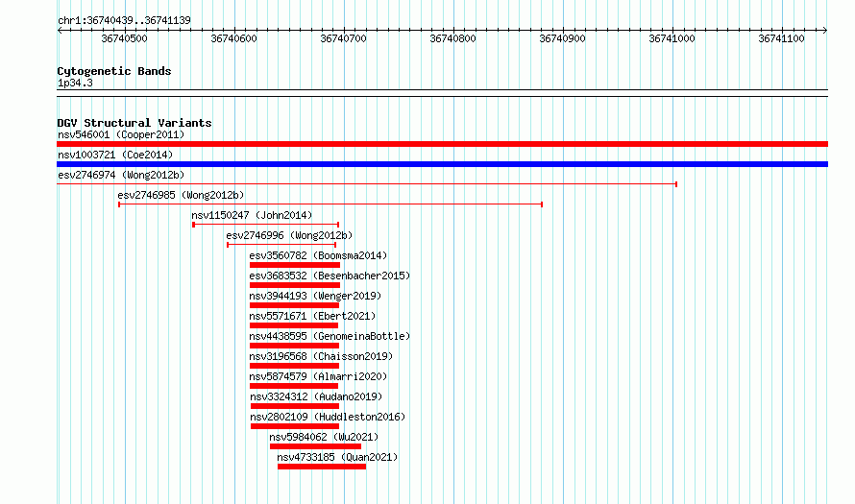This screenshot has width=855, height=504.
Task: Select the blue nsv1003721 variant bar
Action: 442,164
